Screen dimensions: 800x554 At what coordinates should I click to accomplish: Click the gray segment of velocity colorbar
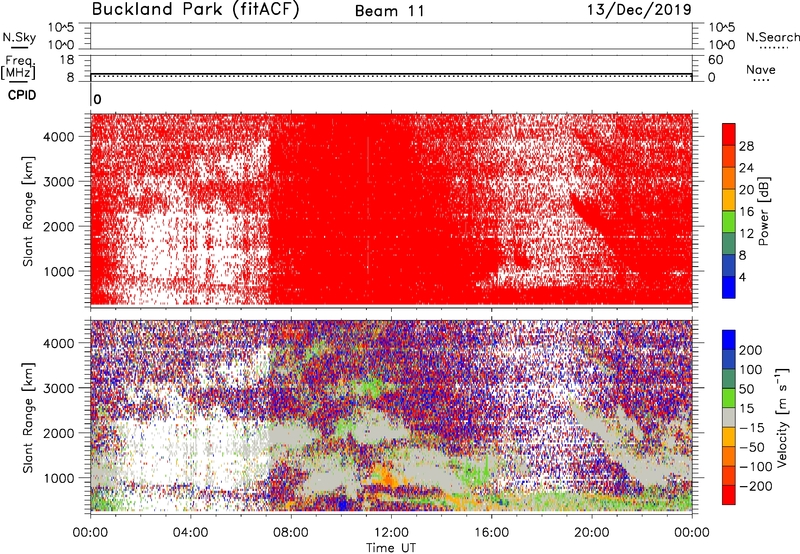(729, 418)
